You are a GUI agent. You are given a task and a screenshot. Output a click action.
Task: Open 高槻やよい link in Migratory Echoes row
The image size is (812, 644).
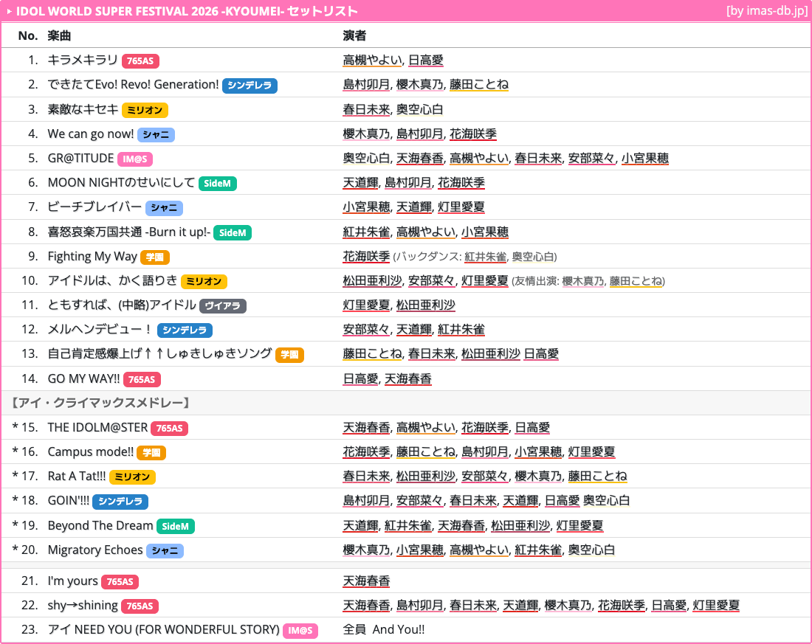click(x=479, y=550)
